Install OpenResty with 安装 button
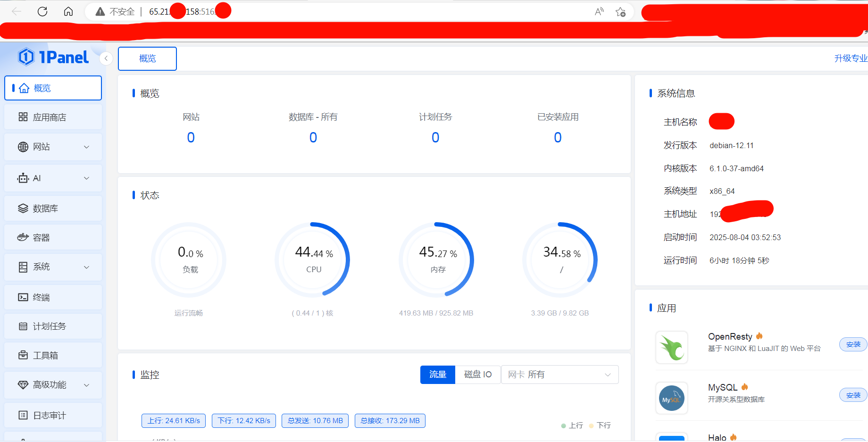This screenshot has height=442, width=868. [853, 344]
